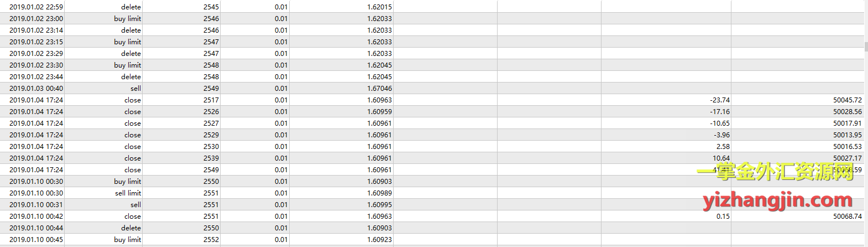868x247 pixels.
Task: Select the profit value -10.65
Action: pyautogui.click(x=720, y=124)
